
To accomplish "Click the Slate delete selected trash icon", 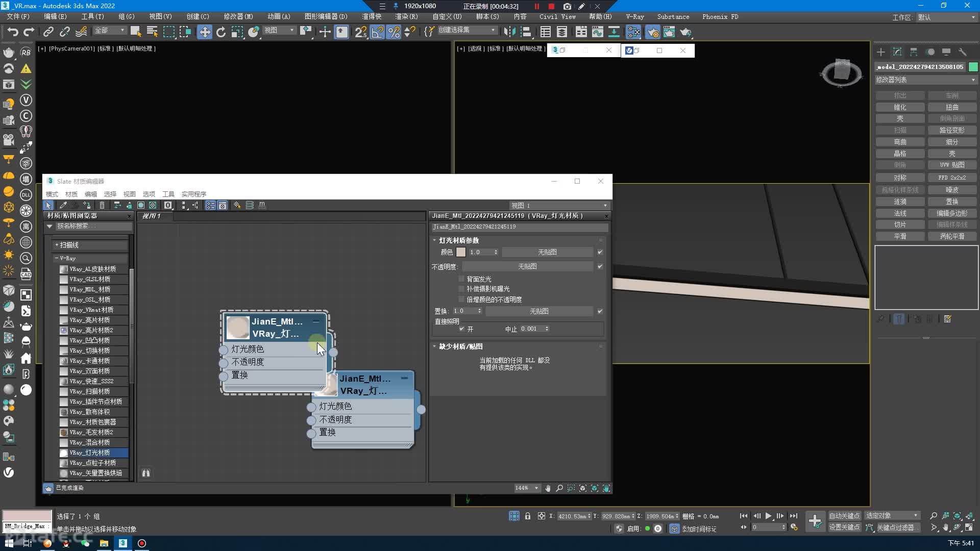I will click(102, 205).
